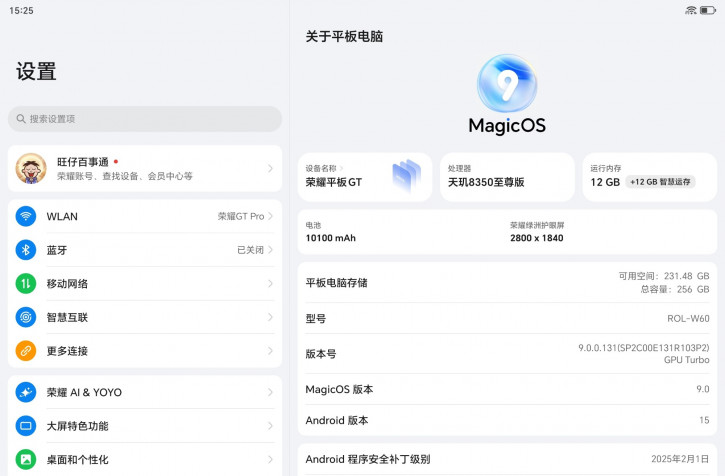Image resolution: width=725 pixels, height=476 pixels.
Task: Tap the 天玑8350至尊版 processor card
Action: click(507, 177)
